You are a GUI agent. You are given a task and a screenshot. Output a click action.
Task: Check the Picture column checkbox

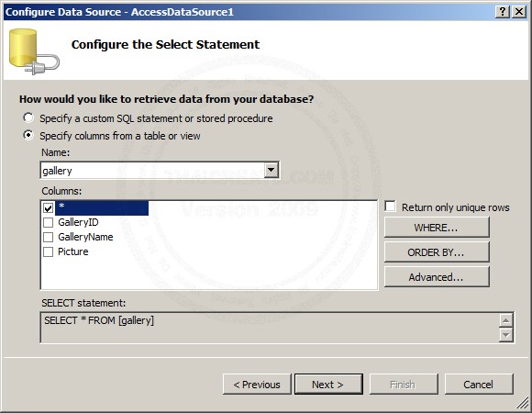coord(49,251)
